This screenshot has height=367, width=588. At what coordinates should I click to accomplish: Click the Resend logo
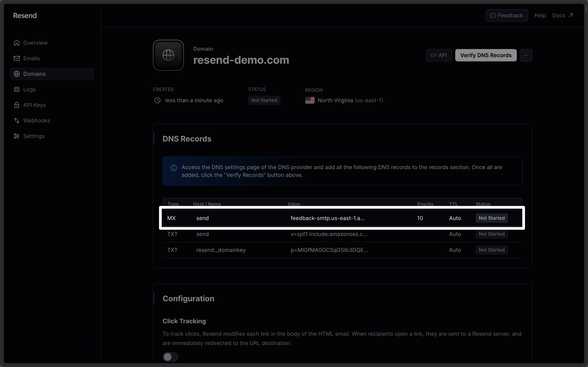[x=25, y=16]
